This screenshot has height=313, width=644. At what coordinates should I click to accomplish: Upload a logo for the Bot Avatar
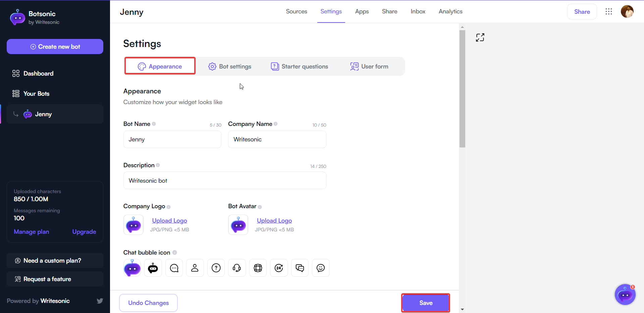[274, 221]
